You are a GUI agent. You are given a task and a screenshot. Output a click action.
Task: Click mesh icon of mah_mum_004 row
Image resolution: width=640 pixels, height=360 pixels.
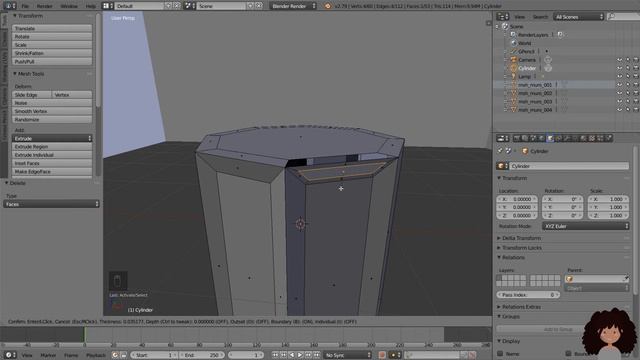pos(513,109)
